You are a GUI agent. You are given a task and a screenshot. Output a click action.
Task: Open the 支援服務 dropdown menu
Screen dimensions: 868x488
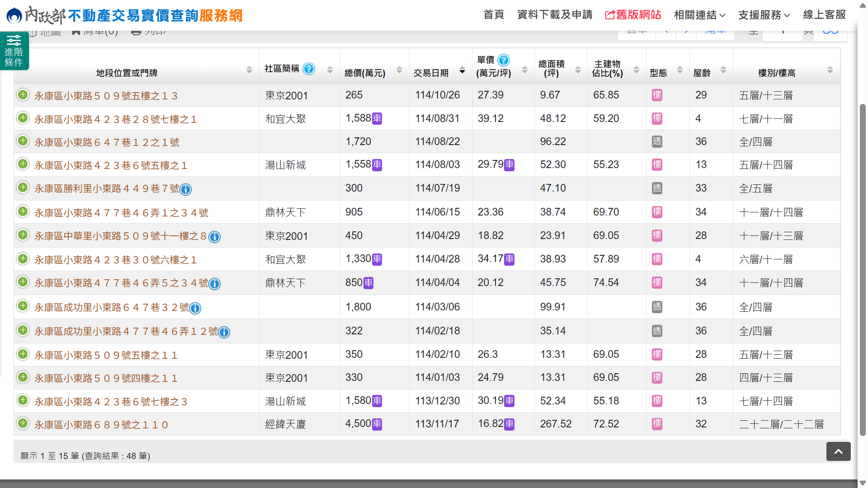(x=764, y=15)
